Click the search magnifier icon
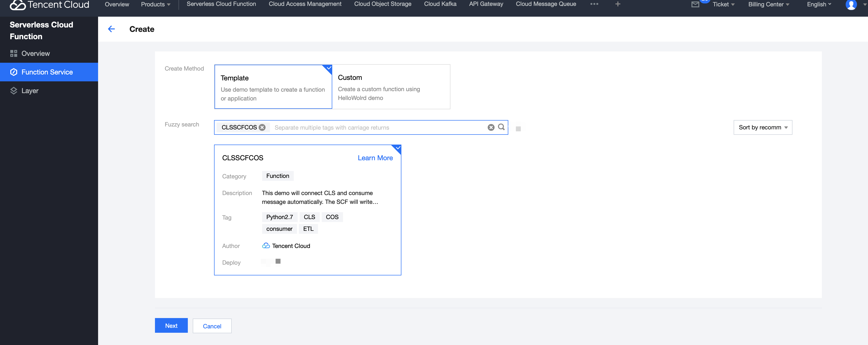This screenshot has height=345, width=868. [501, 127]
